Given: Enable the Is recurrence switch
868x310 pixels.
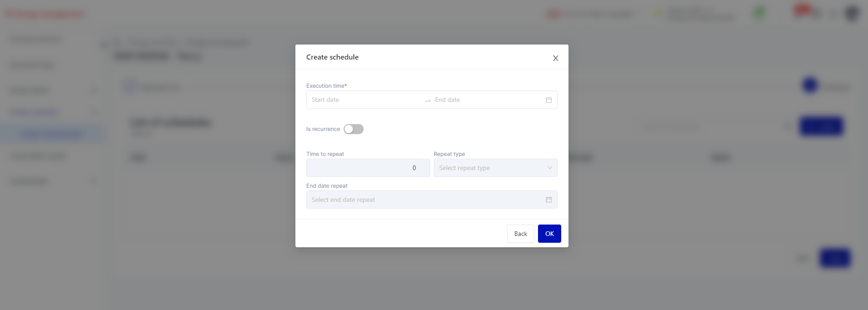Looking at the screenshot, I should tap(354, 129).
